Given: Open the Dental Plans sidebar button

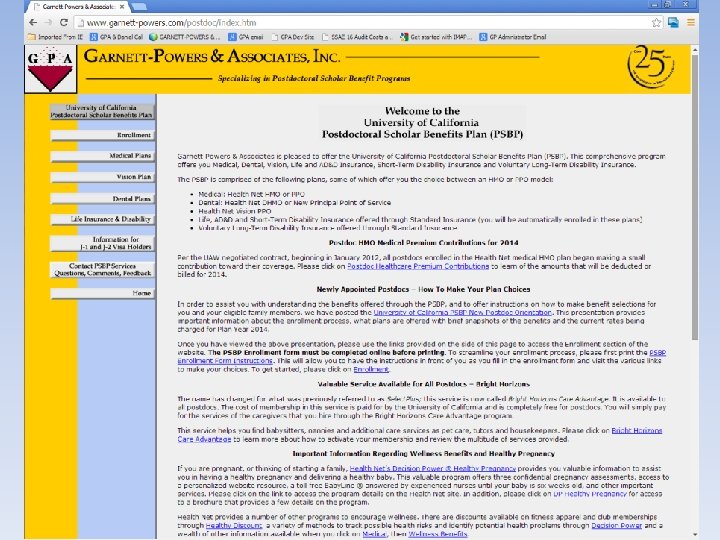Looking at the screenshot, I should click(x=102, y=198).
